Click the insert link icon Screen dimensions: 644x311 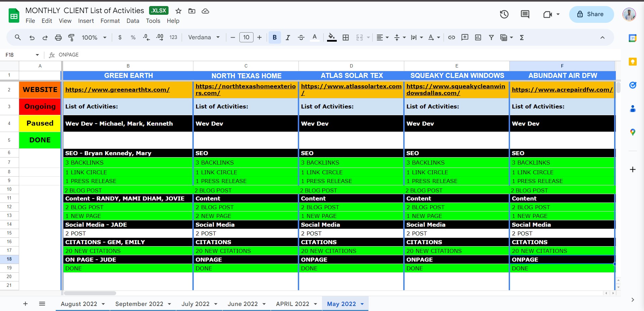click(x=452, y=38)
